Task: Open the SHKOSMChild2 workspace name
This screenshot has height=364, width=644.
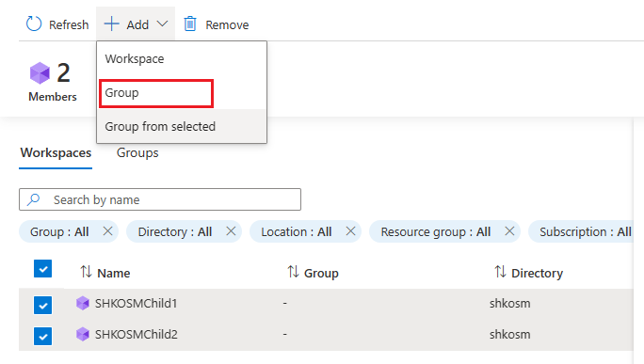Action: click(x=136, y=334)
